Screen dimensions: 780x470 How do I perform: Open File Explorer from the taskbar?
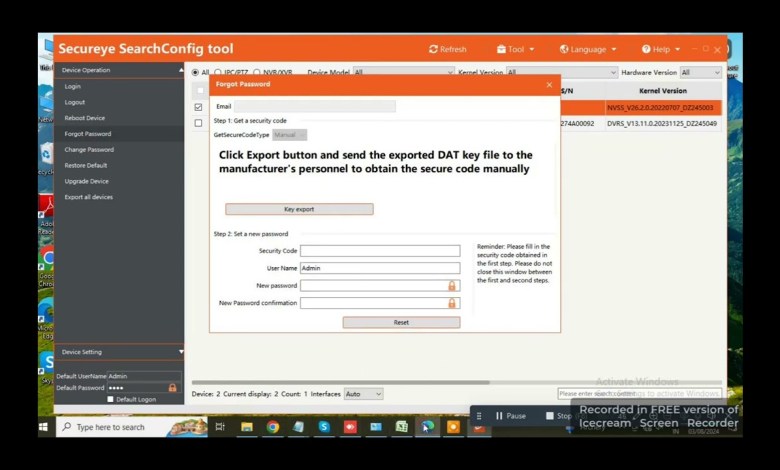(x=247, y=427)
